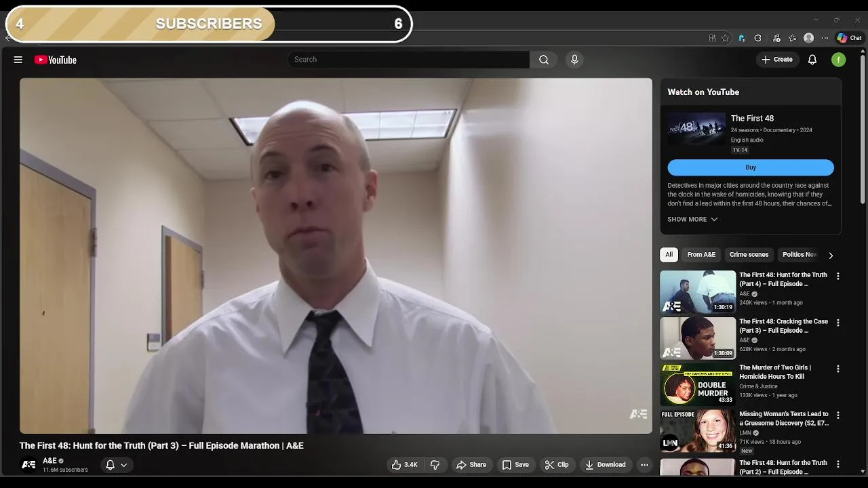868x488 pixels.
Task: Open A&E channel name link
Action: click(50, 461)
